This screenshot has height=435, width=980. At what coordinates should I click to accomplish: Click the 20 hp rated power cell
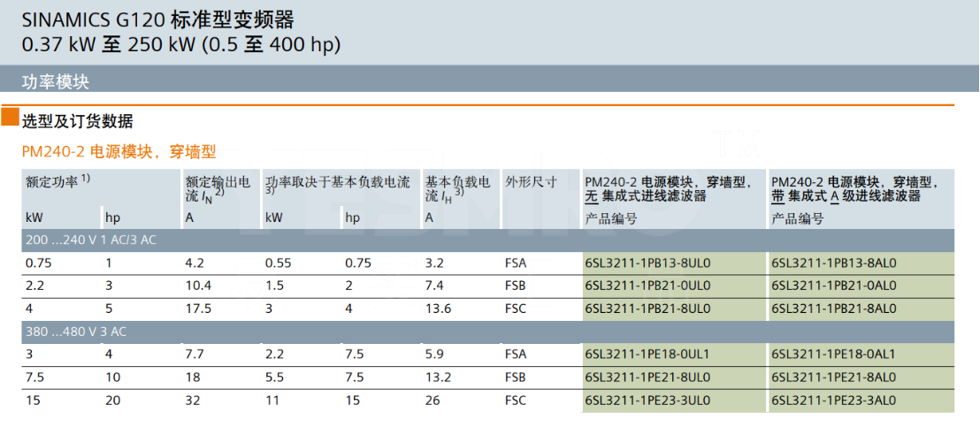(x=112, y=400)
